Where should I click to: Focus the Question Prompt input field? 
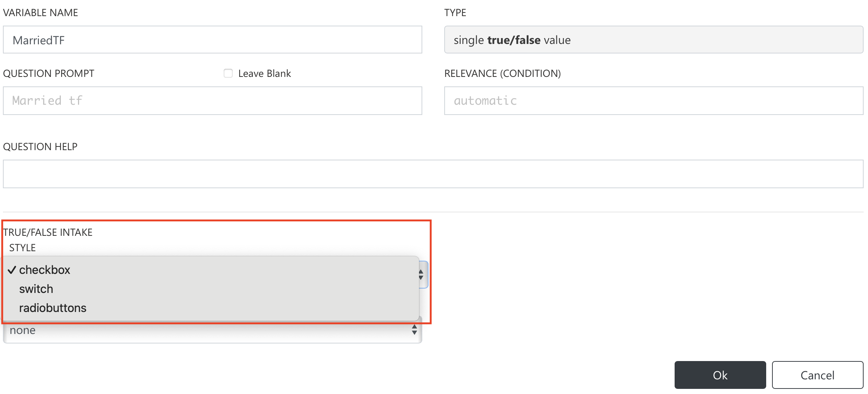point(212,101)
